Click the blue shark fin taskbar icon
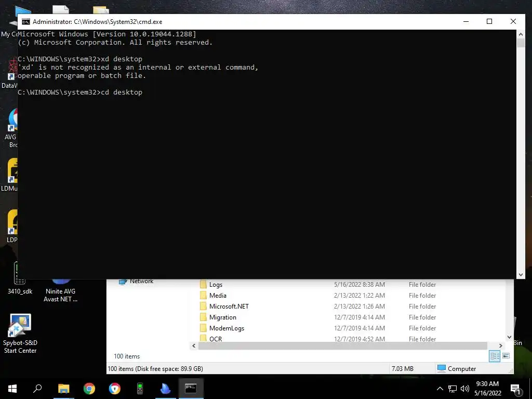Image resolution: width=532 pixels, height=399 pixels. (165, 389)
